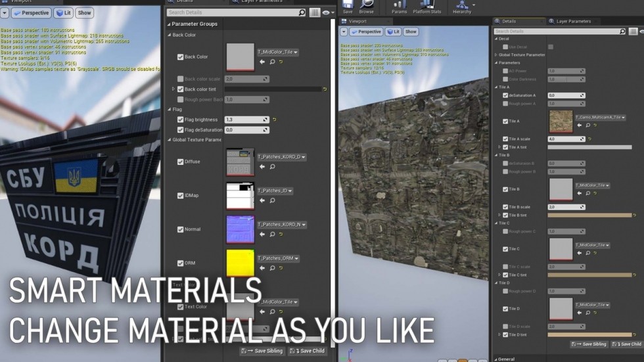Click the Tile B tint color bar

point(589,215)
